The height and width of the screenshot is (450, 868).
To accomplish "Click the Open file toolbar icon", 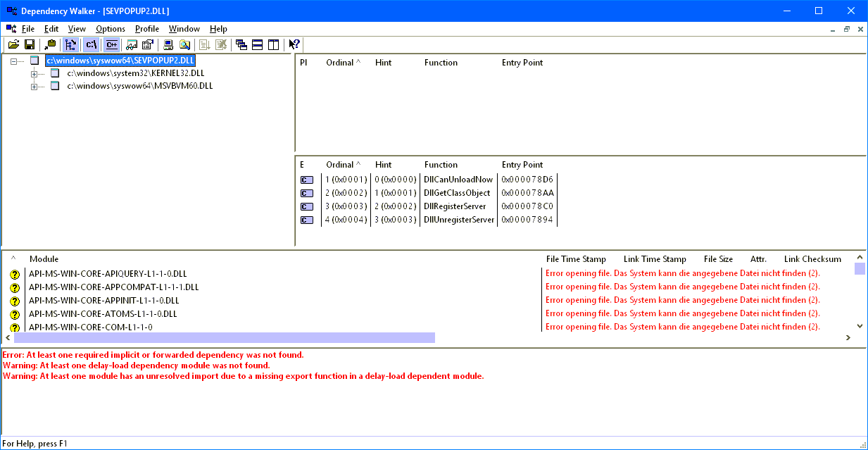I will (13, 44).
